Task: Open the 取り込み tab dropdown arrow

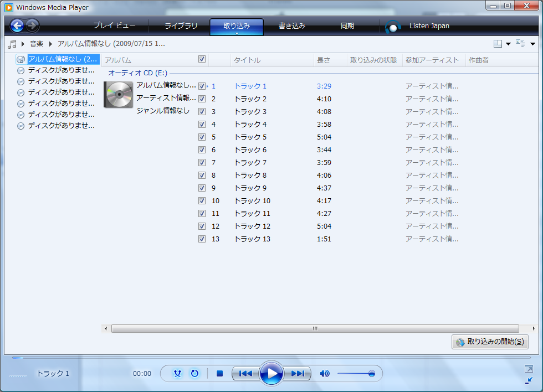Action: [237, 34]
